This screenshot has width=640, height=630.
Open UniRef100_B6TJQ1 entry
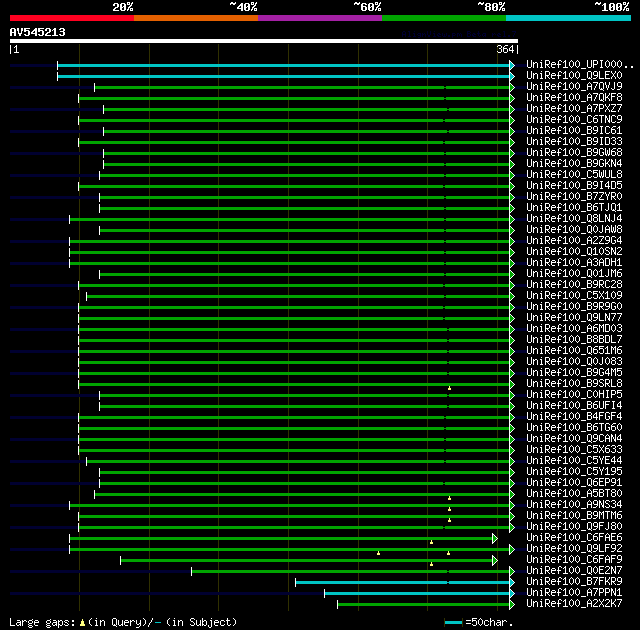[574, 208]
